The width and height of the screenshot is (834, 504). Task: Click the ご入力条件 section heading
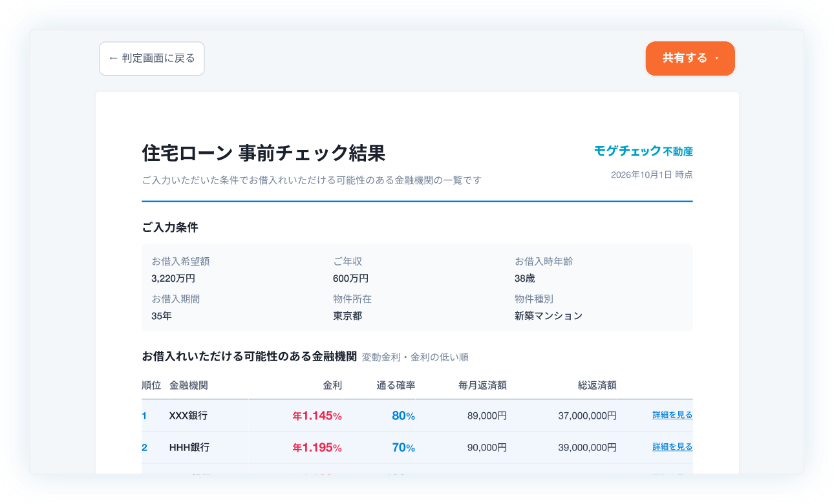pos(170,227)
